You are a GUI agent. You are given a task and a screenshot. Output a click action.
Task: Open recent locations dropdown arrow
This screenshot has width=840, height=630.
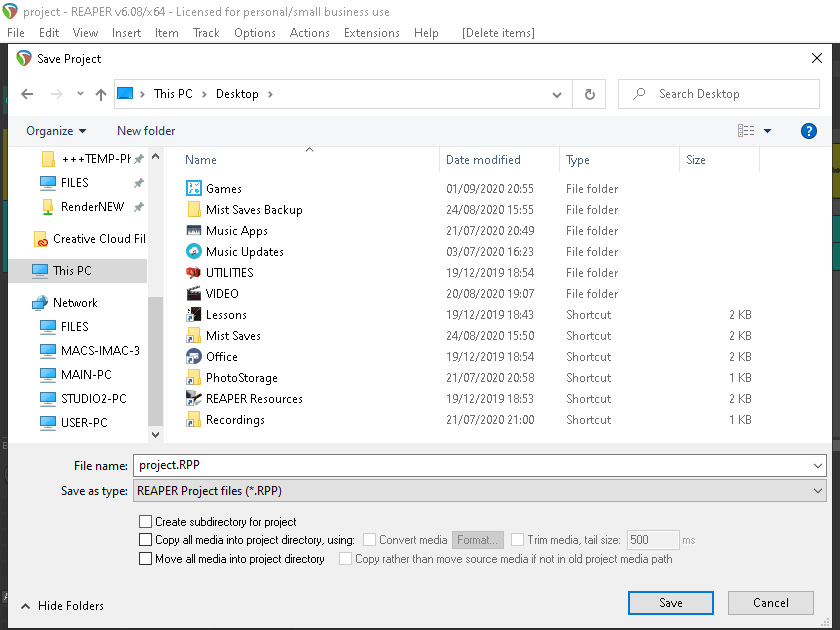pos(80,94)
